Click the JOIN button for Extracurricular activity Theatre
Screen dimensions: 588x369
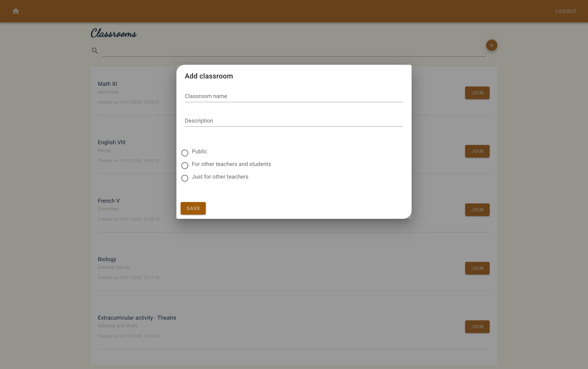tap(477, 326)
